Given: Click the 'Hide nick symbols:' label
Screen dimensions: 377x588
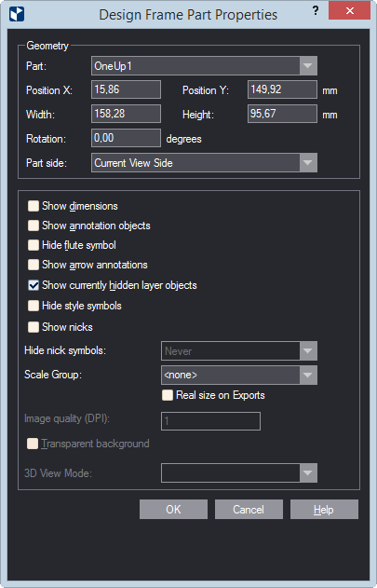Looking at the screenshot, I should point(65,350).
